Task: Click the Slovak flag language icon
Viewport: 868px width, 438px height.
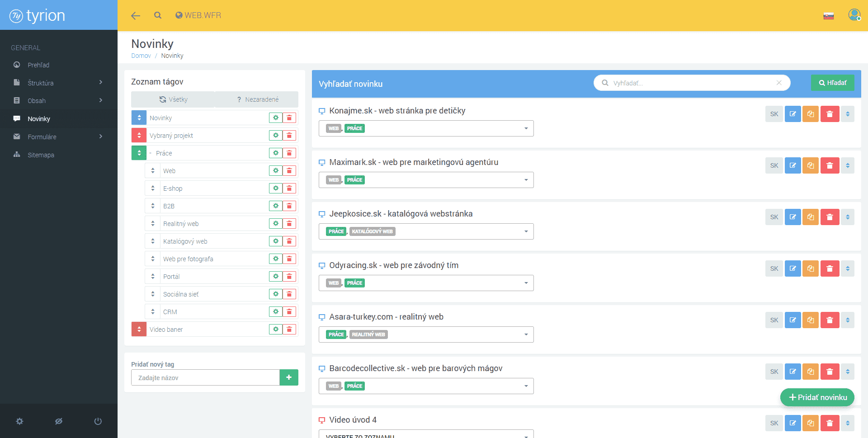Action: [x=828, y=16]
